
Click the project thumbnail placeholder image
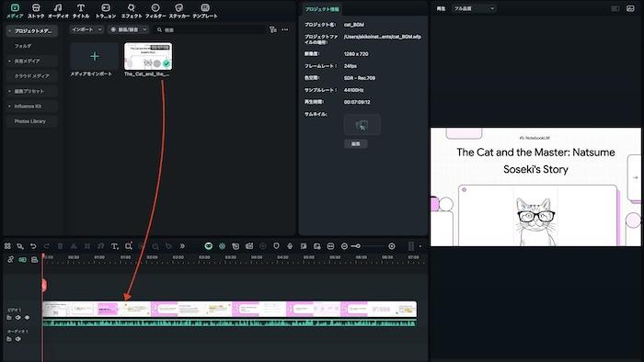pos(362,125)
